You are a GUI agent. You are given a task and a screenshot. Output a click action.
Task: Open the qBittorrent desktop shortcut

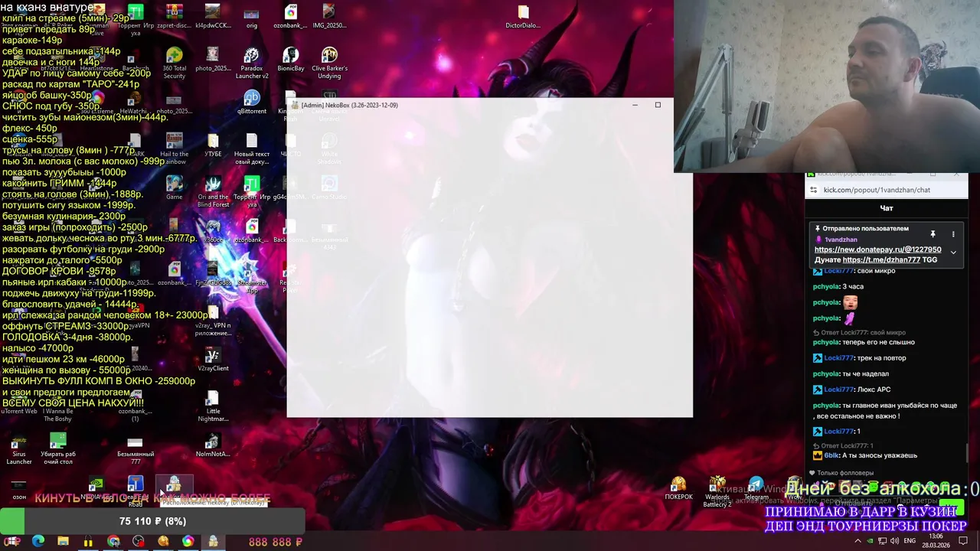point(252,103)
